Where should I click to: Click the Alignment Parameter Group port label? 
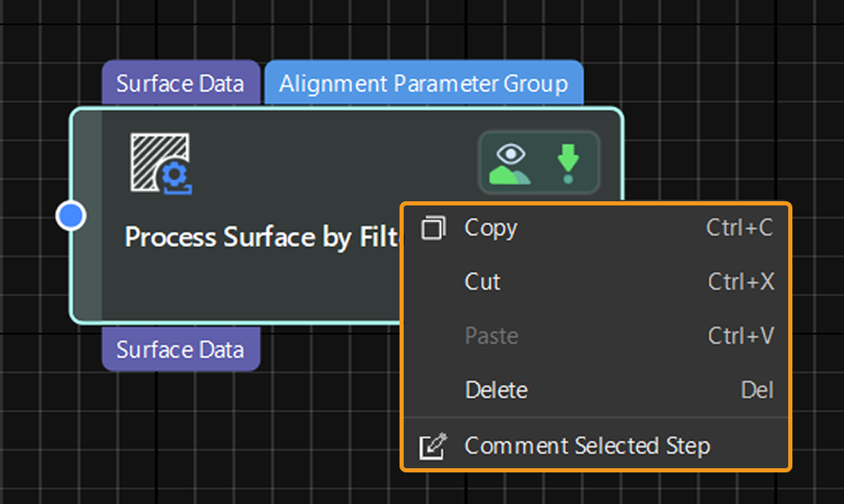pyautogui.click(x=424, y=83)
